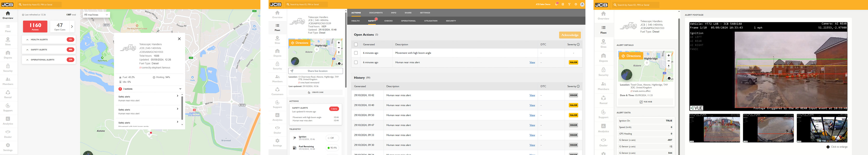The height and width of the screenshot is (155, 868).
Task: Enlarge the second alert footage thumbnail
Action: 768,128
